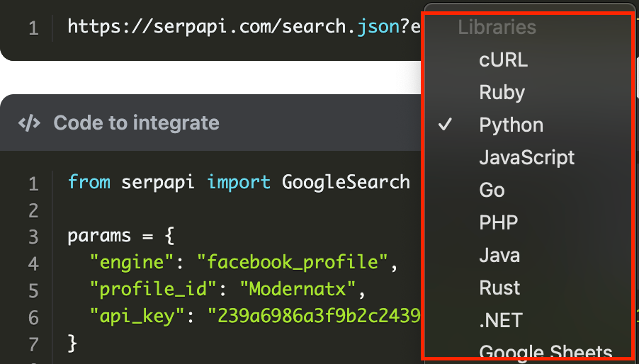This screenshot has height=364, width=639.
Task: Choose Ruby in the Libraries list
Action: (502, 93)
